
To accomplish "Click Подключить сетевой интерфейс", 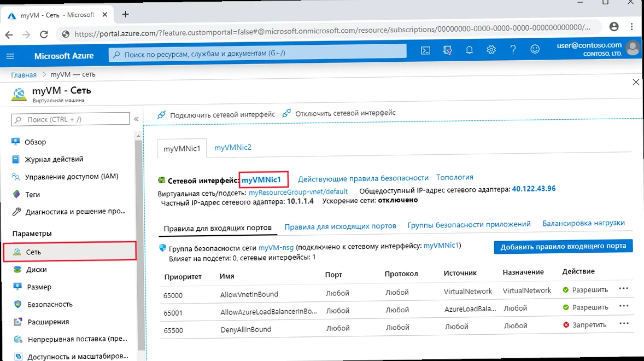I will [216, 114].
